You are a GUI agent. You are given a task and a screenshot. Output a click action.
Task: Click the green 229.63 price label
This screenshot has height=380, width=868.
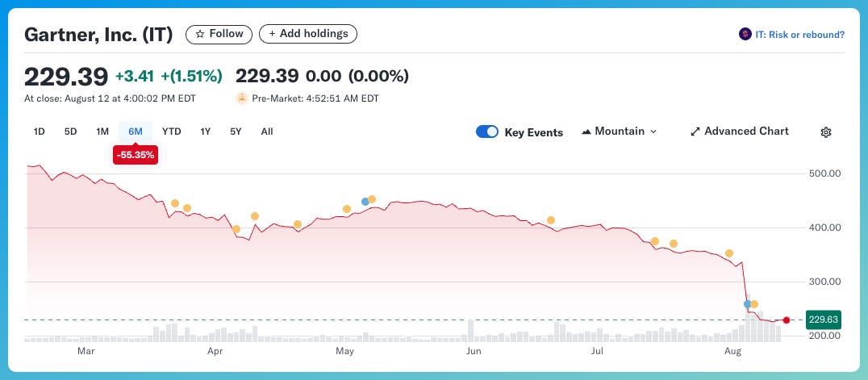click(x=824, y=319)
